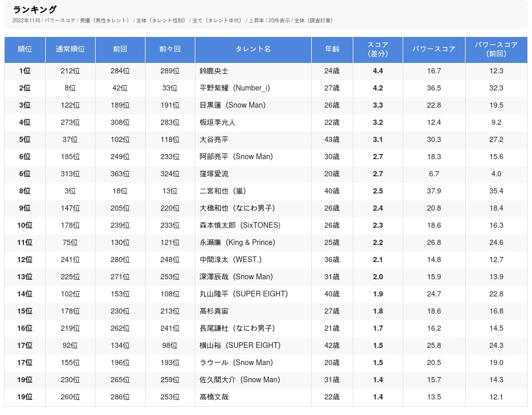Click the 順位 column header
Viewport: 532px width, 415px height.
pyautogui.click(x=25, y=49)
